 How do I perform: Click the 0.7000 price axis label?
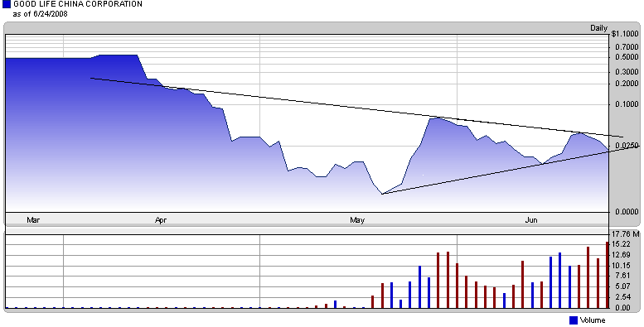pyautogui.click(x=627, y=47)
